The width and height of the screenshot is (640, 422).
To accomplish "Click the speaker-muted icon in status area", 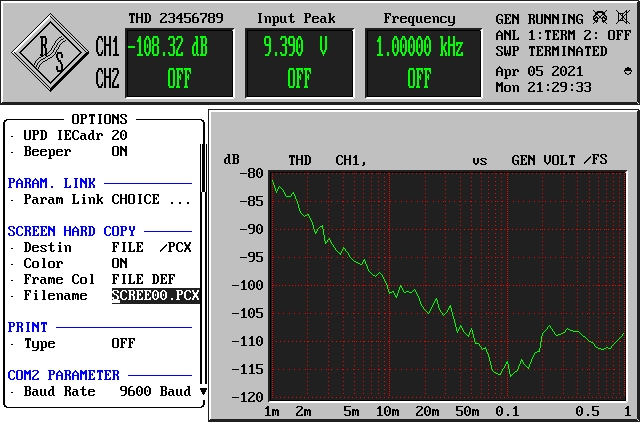I will (622, 17).
